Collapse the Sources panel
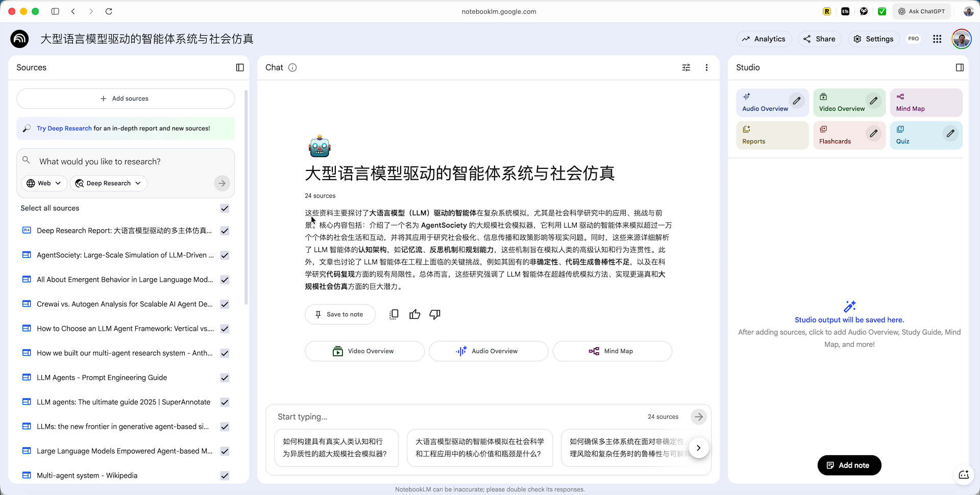The height and width of the screenshot is (495, 980). 240,67
